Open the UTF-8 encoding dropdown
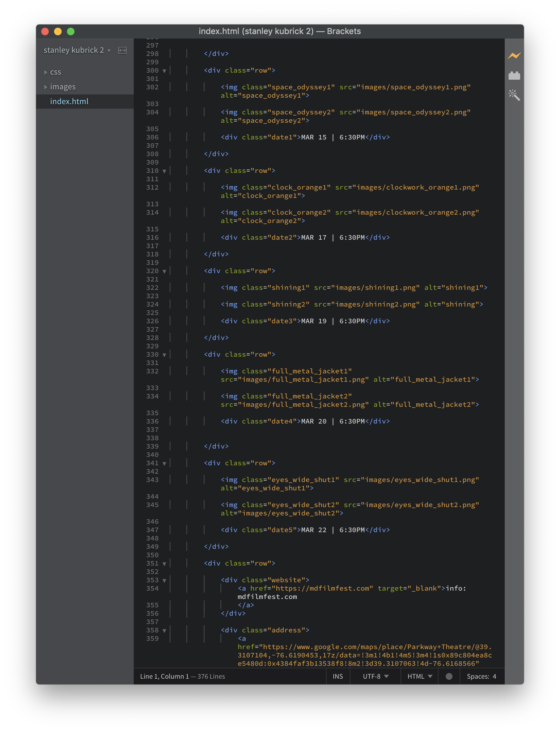Image resolution: width=560 pixels, height=732 pixels. (x=375, y=676)
